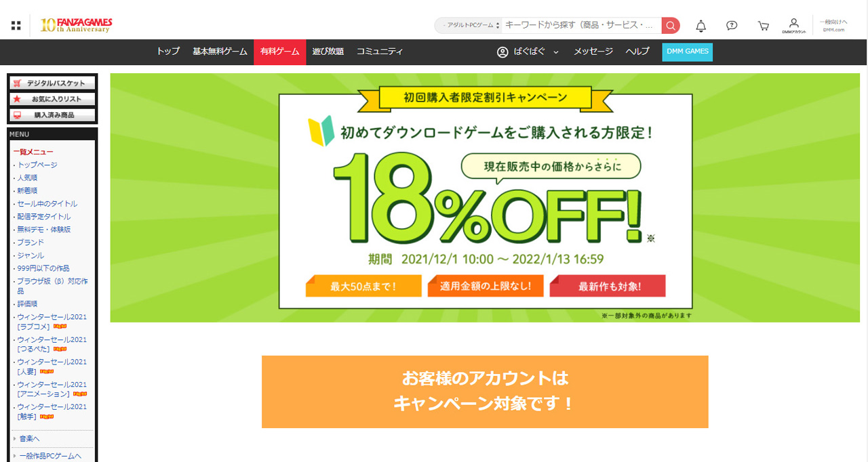Click the 18%OFF campaign banner
The width and height of the screenshot is (868, 462).
coord(485,198)
